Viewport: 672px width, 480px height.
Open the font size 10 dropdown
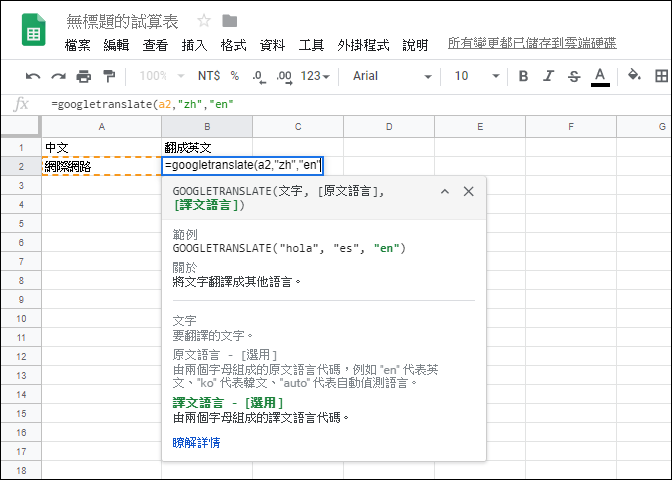point(477,76)
